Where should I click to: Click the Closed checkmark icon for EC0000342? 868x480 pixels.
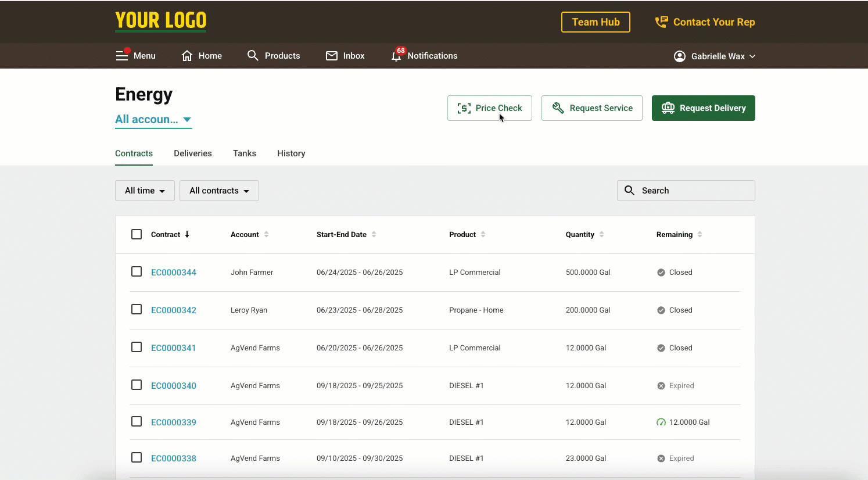pos(661,310)
